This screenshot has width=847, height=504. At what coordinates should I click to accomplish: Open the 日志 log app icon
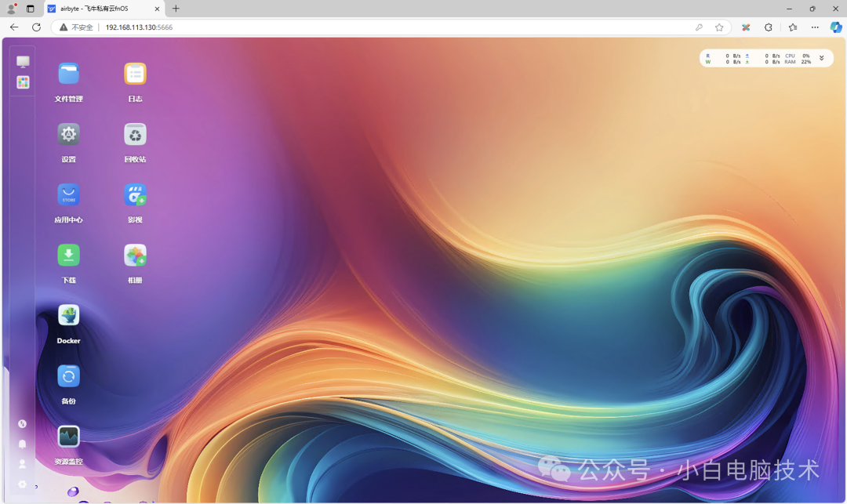[x=135, y=74]
